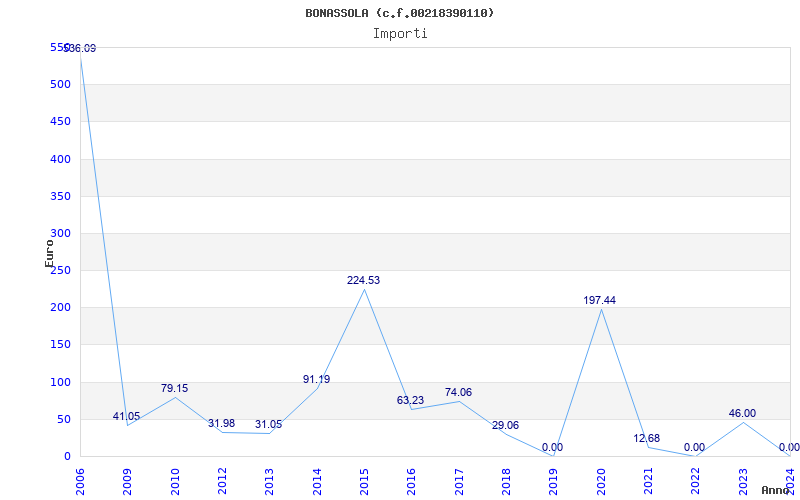This screenshot has height=500, width=800.
Task: Select the 400 y-axis tick label
Action: tap(60, 159)
